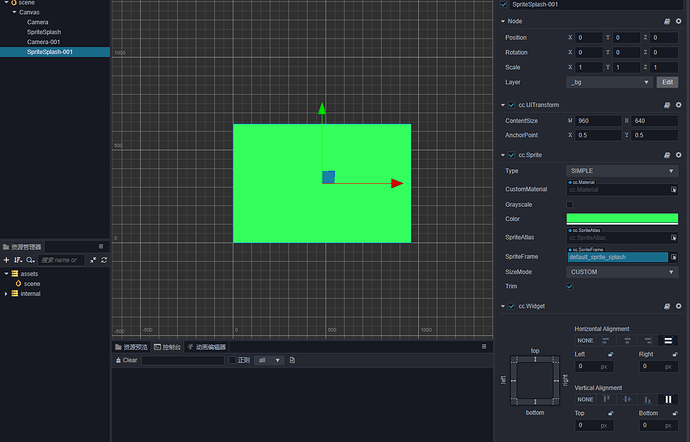Click the ContentSize width field 960
This screenshot has width=690, height=442.
[x=598, y=121]
